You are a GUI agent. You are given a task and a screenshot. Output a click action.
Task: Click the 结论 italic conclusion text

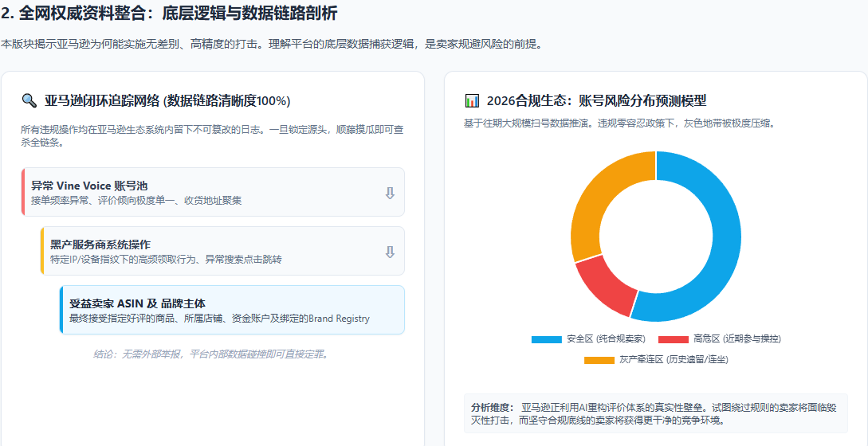coord(211,354)
